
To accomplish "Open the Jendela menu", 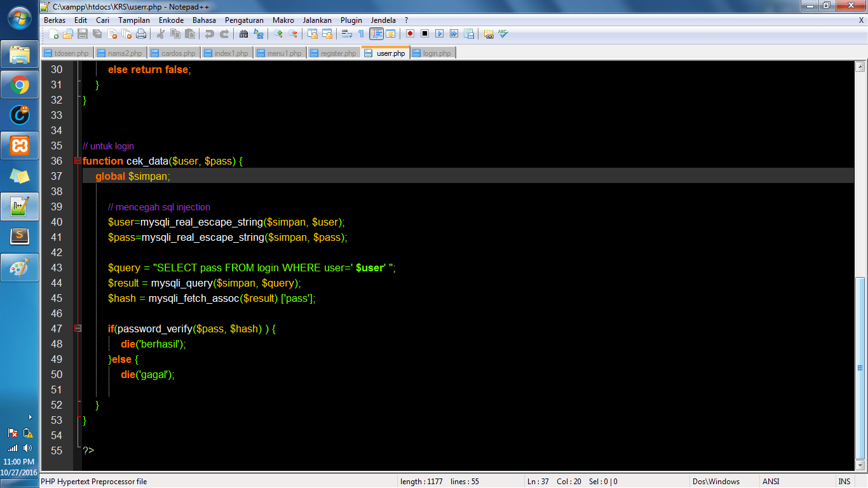I will [x=383, y=20].
